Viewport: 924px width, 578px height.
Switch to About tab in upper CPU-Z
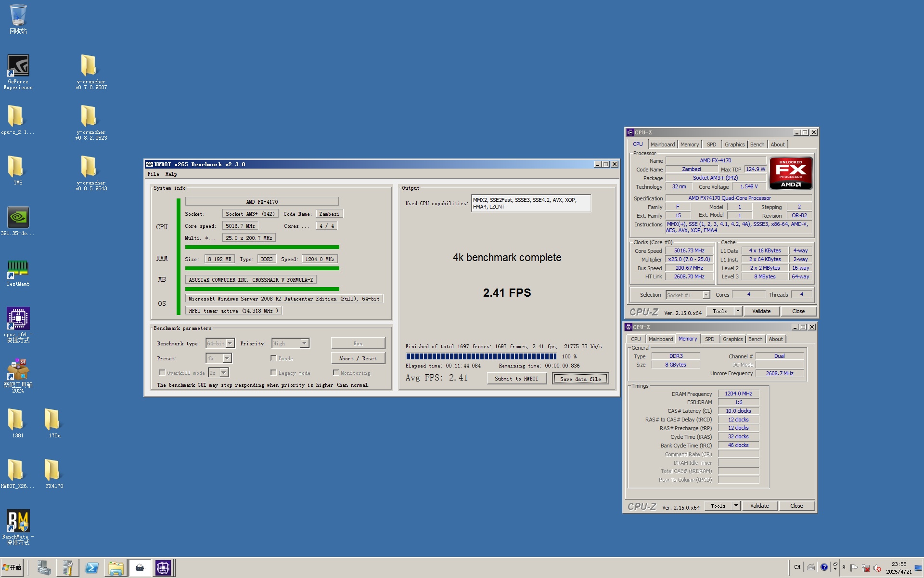coord(777,144)
